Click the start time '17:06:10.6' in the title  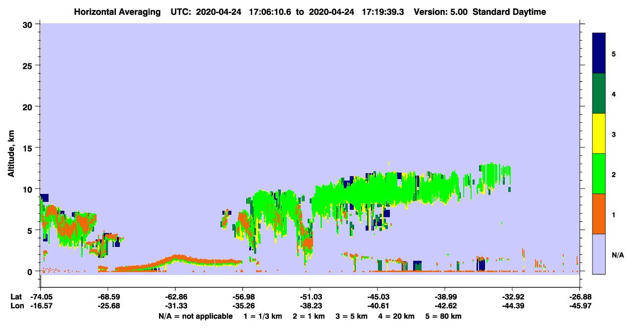[x=271, y=12]
